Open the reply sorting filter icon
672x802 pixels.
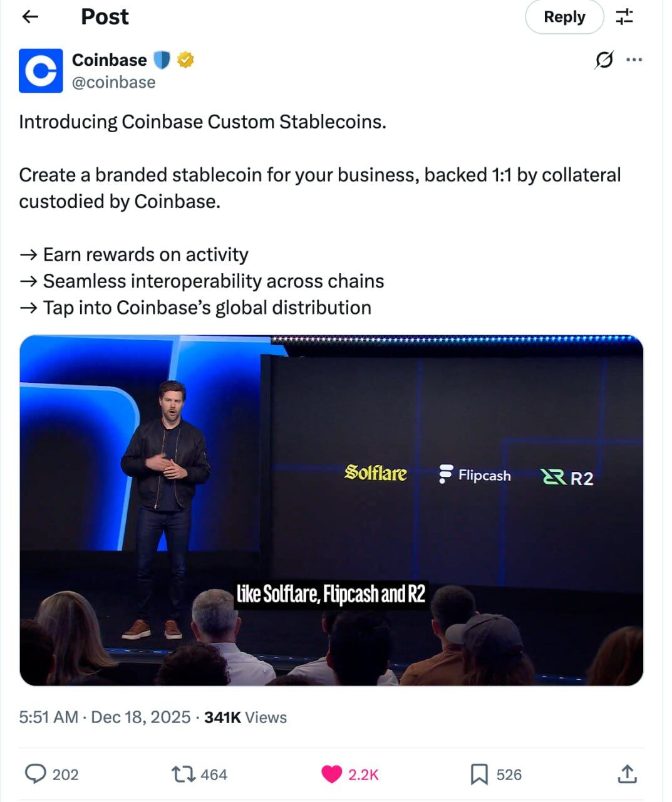pos(624,17)
